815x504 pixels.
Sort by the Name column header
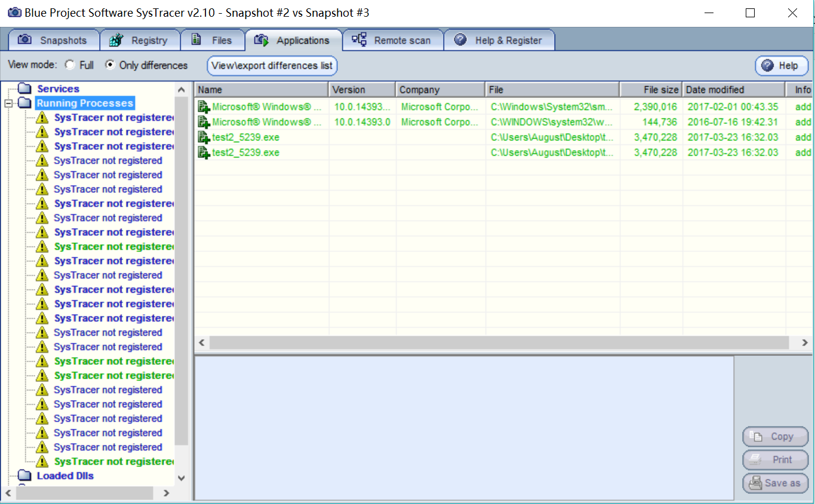click(262, 90)
